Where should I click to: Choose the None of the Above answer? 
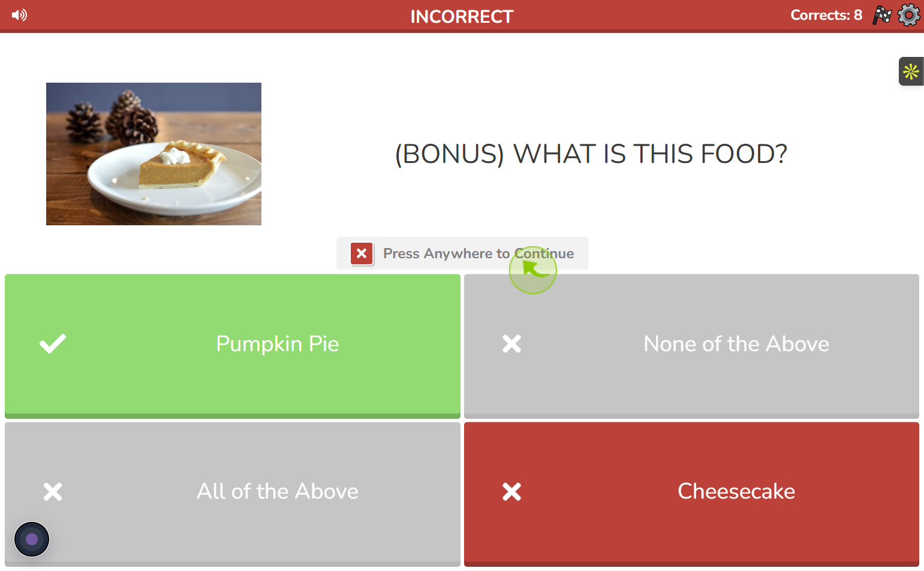pos(691,346)
